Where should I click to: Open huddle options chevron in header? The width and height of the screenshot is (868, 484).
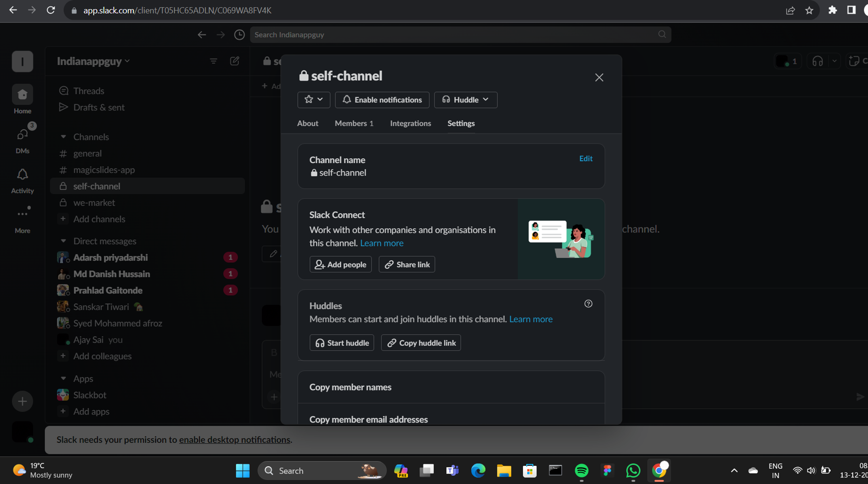pos(834,61)
